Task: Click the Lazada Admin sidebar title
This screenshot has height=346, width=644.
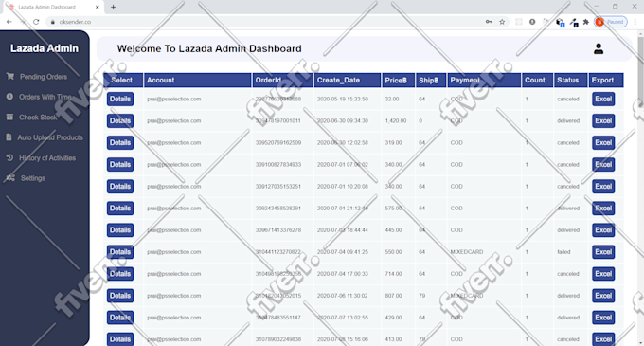Action: (45, 48)
